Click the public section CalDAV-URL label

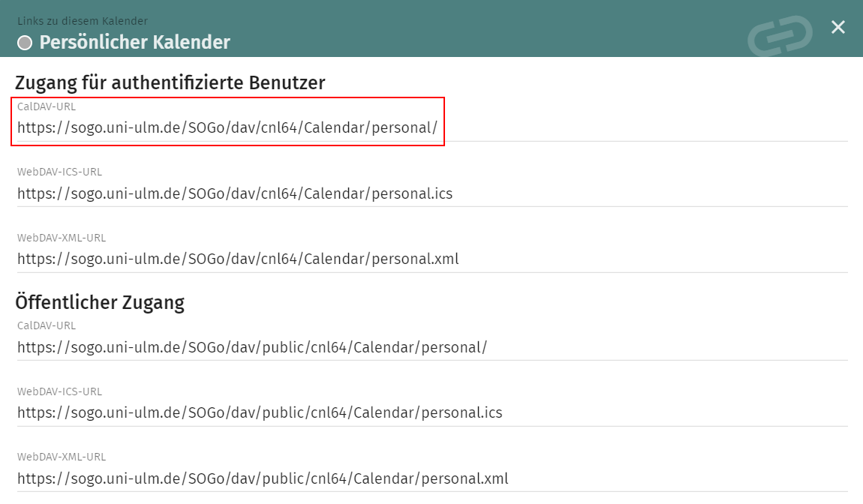47,325
